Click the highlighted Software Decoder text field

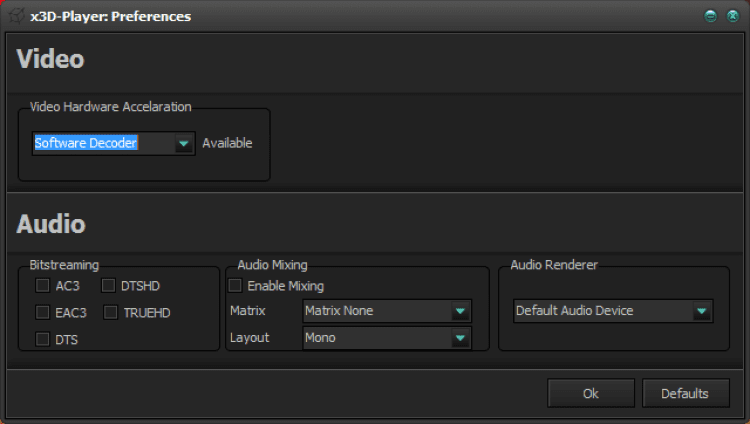click(x=100, y=143)
